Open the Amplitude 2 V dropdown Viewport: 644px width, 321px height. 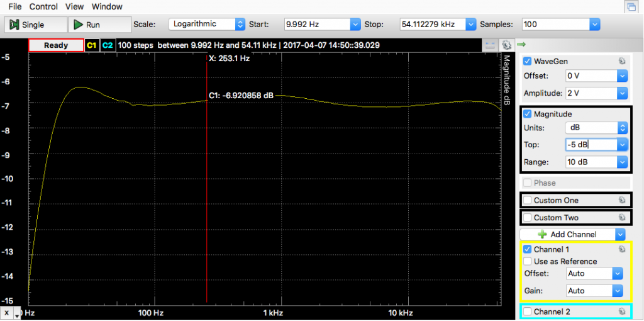coord(623,93)
